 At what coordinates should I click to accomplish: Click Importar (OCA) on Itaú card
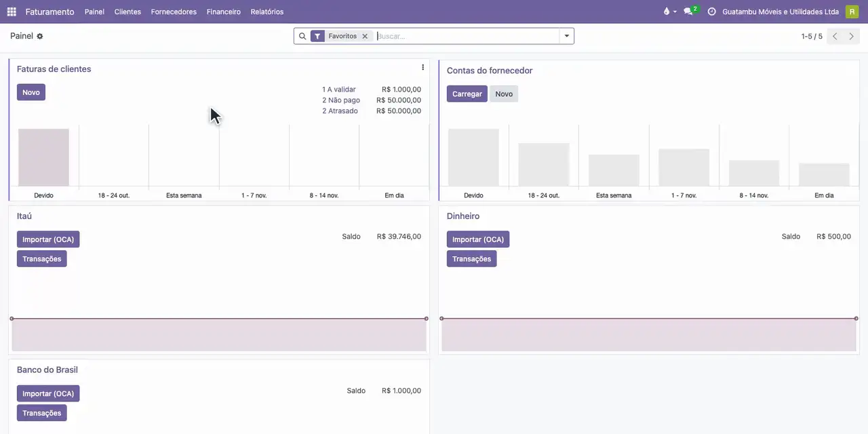pyautogui.click(x=48, y=239)
